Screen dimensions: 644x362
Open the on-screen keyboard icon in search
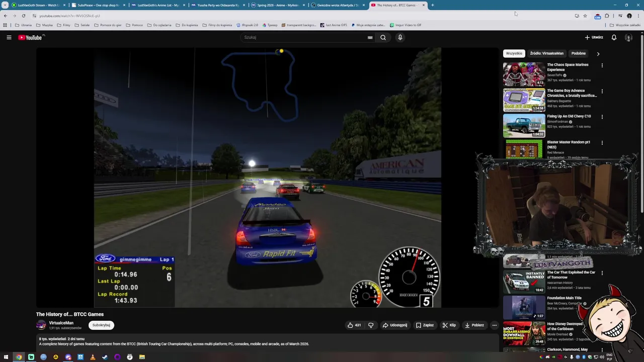click(x=370, y=37)
